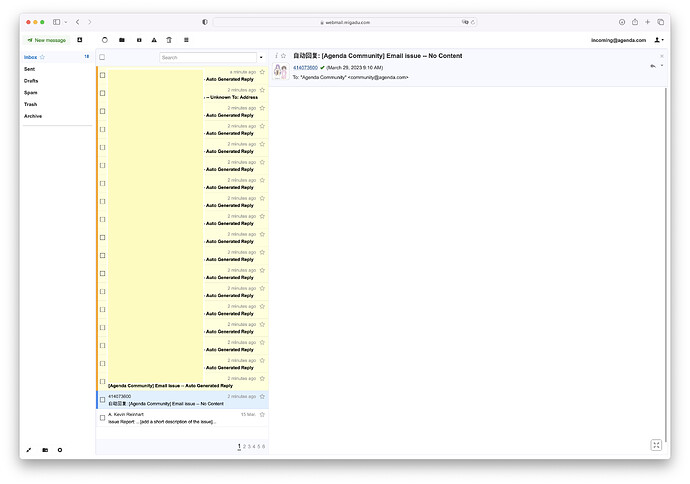This screenshot has height=484, width=690.
Task: Go to page 2 of message list
Action: (x=244, y=447)
